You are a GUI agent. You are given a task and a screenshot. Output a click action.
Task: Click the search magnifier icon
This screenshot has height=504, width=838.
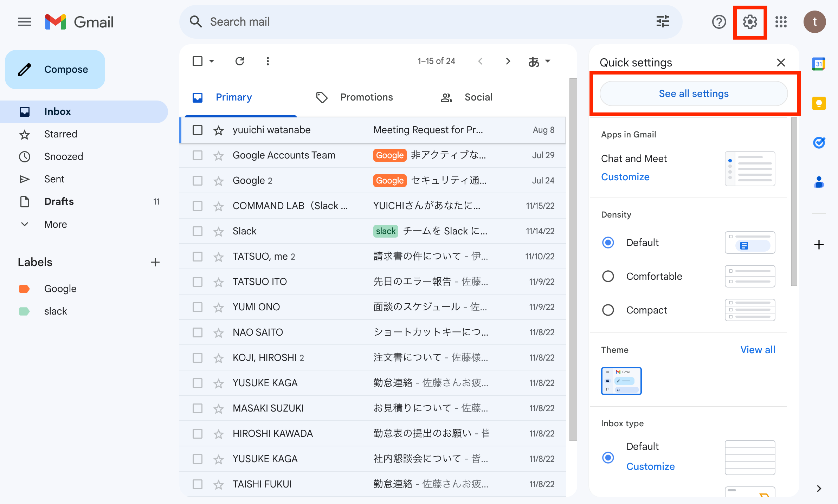coord(196,22)
